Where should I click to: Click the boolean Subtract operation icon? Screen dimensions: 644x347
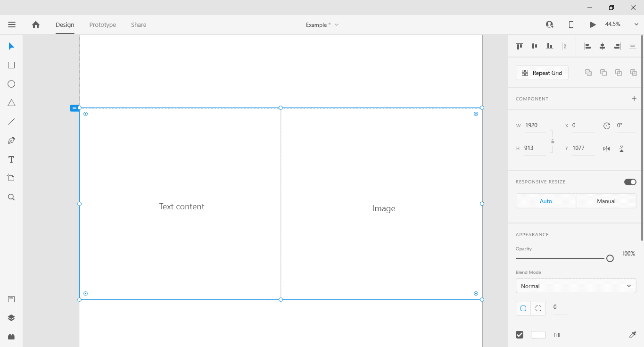pos(603,73)
